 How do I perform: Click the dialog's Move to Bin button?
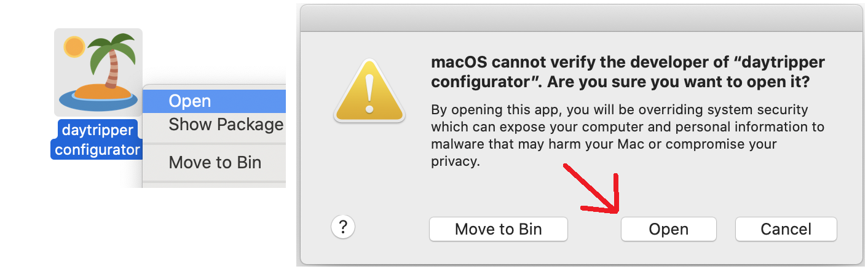coord(498,229)
